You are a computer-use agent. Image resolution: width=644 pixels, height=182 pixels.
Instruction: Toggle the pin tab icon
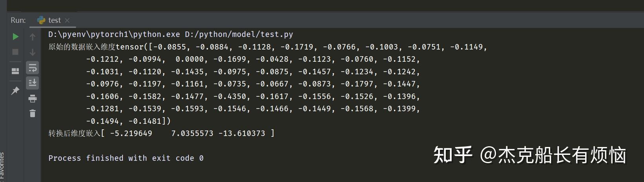(15, 91)
